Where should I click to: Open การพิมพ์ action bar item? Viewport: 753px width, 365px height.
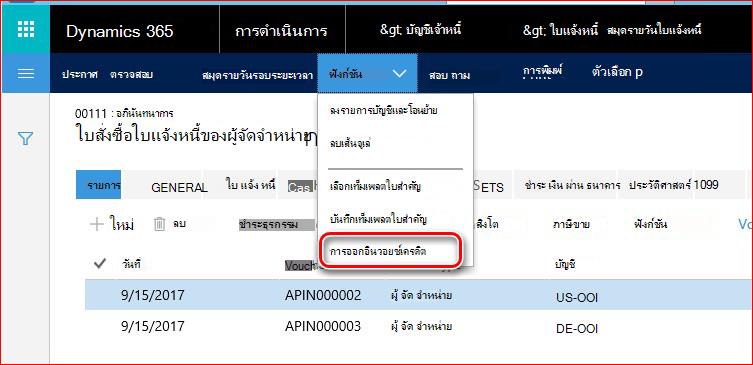coord(542,72)
